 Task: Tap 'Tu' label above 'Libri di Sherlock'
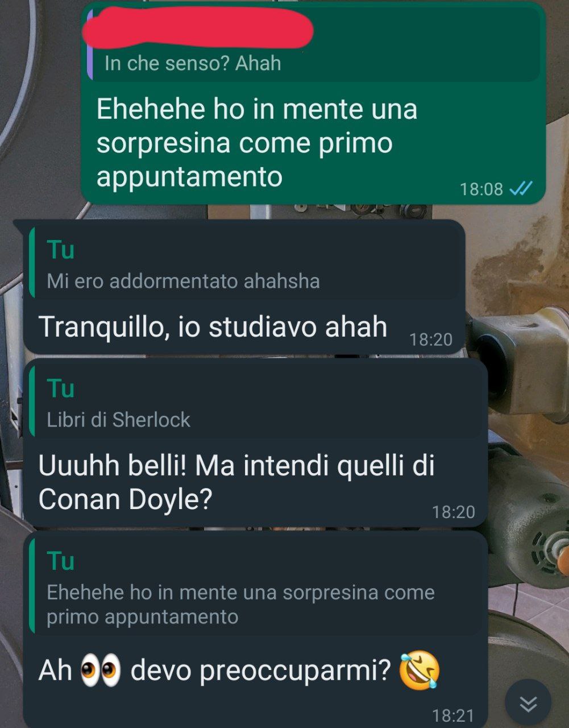[x=61, y=388]
